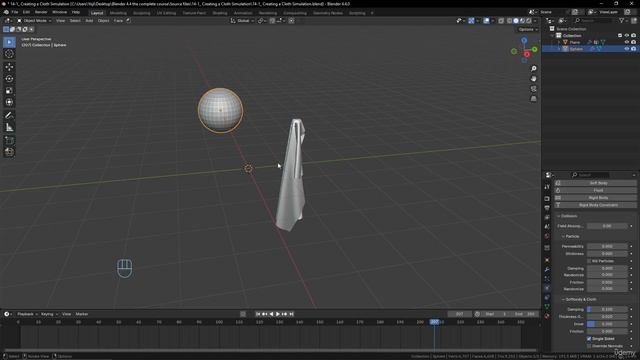The image size is (640, 360).
Task: Toggle Single Sided checkbox
Action: pos(589,339)
